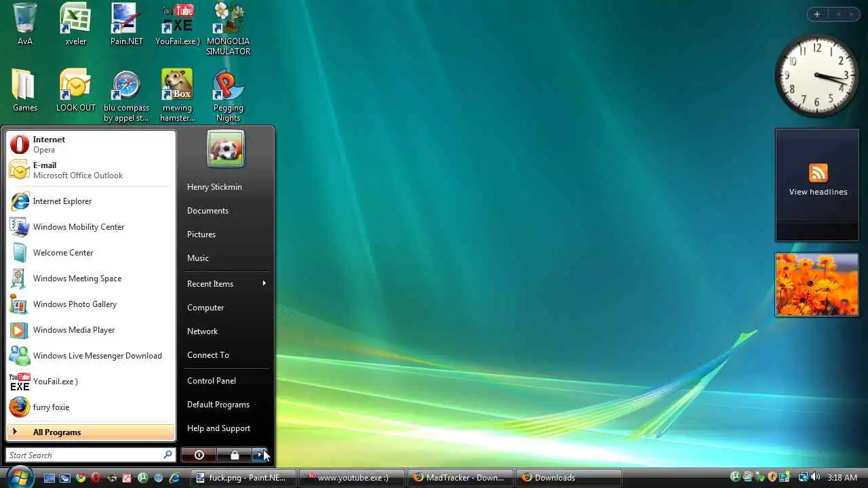868x488 pixels.
Task: Click the soccer ball user account picture
Action: (x=226, y=149)
